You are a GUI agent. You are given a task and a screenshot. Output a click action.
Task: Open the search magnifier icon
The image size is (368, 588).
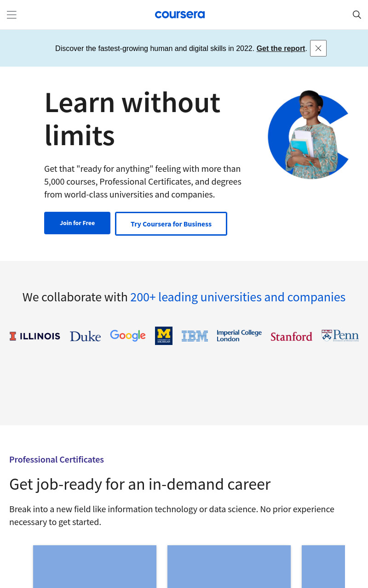pyautogui.click(x=356, y=15)
